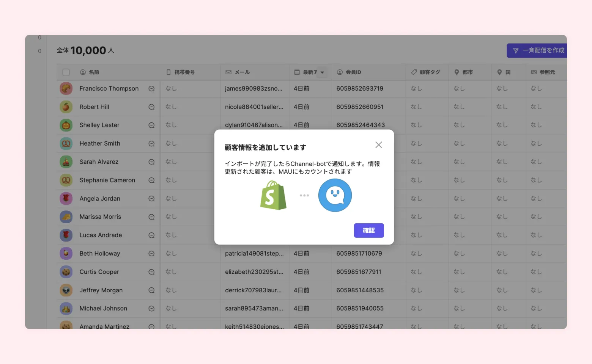Click Shelley Lester's avatar

click(x=66, y=125)
